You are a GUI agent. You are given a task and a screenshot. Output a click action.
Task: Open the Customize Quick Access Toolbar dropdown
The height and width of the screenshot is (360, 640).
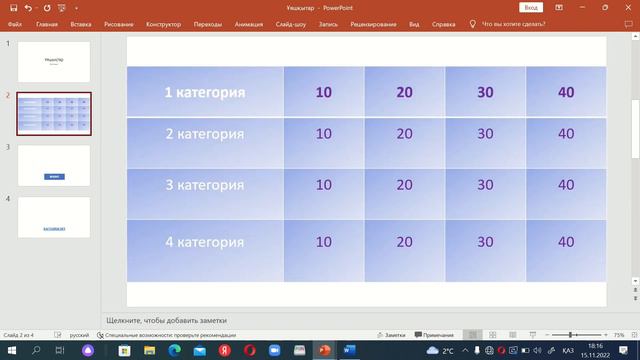(x=76, y=8)
